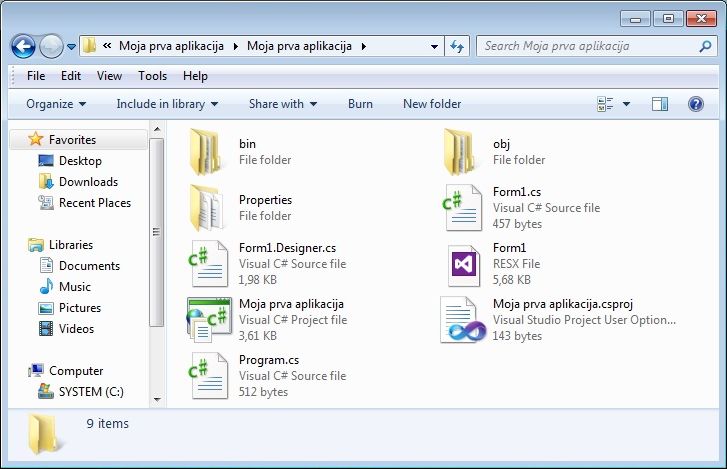Select the obj folder icon
This screenshot has height=469, width=727.
click(x=459, y=152)
